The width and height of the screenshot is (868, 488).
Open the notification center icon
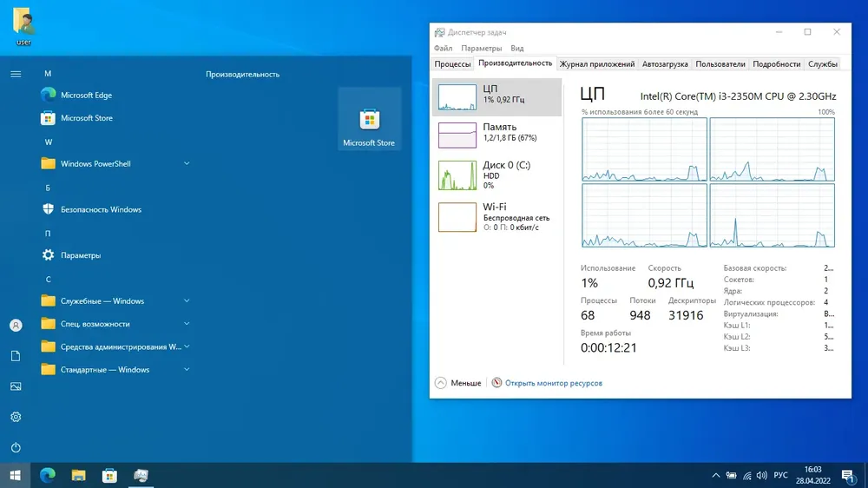[848, 475]
